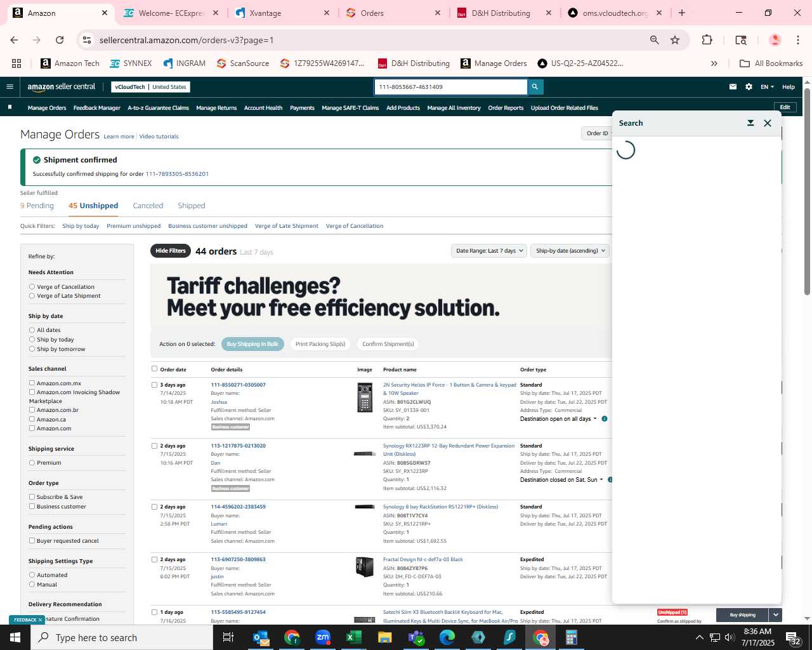812x650 pixels.
Task: Open the Order ID search type dropdown
Action: pyautogui.click(x=597, y=133)
